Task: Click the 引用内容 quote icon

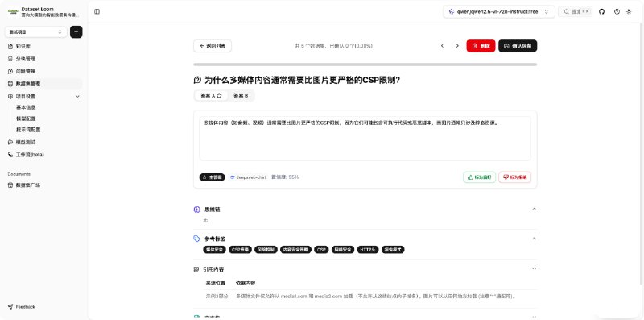Action: click(196, 269)
